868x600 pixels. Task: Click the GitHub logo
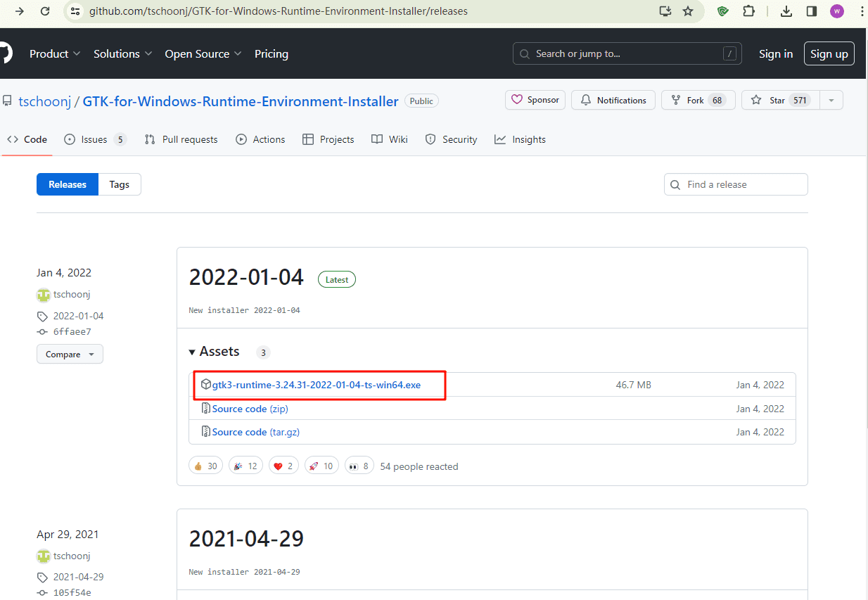[x=5, y=53]
